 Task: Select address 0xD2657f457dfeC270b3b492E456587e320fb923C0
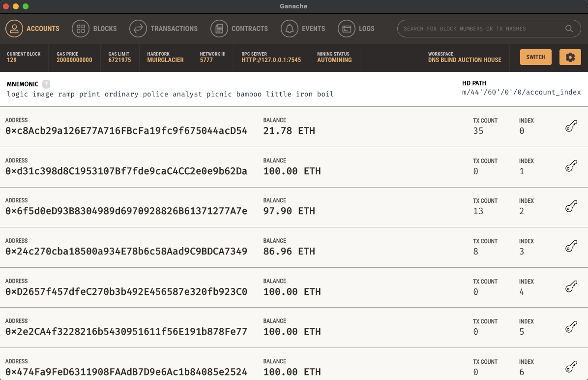click(x=126, y=292)
